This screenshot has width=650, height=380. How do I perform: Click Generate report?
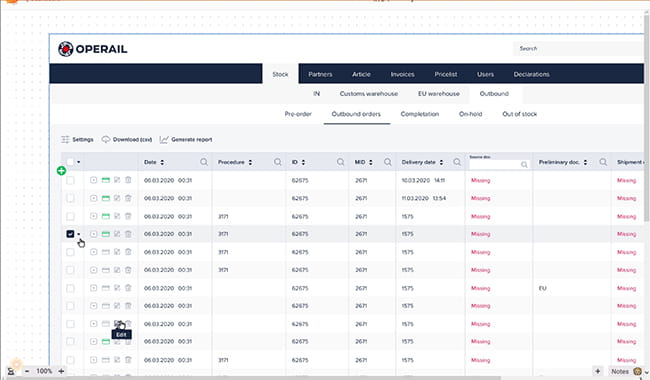click(186, 139)
